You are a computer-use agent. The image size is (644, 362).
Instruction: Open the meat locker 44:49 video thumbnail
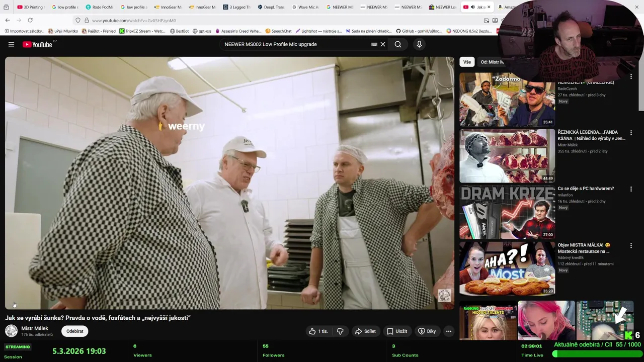point(507,156)
